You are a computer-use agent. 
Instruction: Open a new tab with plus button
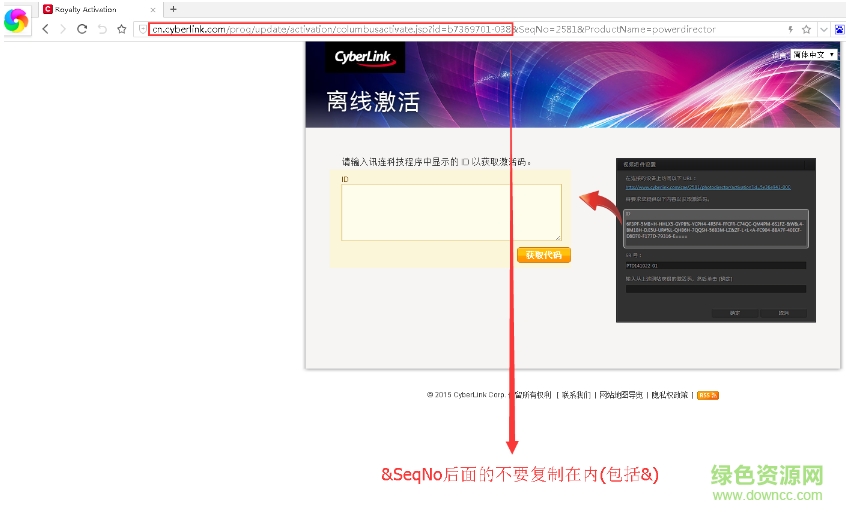click(173, 9)
